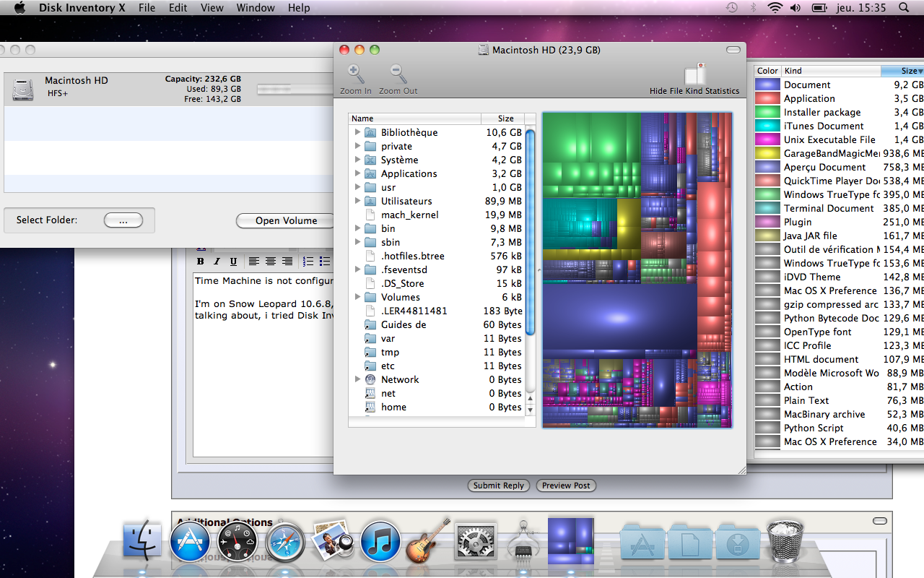Open Preview photo icon in Dock
924x578 pixels.
click(x=332, y=540)
